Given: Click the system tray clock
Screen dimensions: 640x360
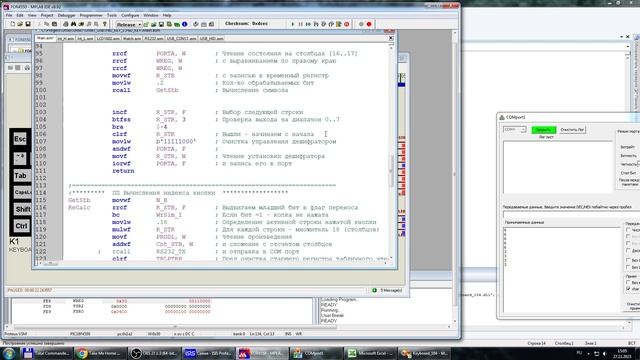Looking at the screenshot, I should pyautogui.click(x=622, y=353).
